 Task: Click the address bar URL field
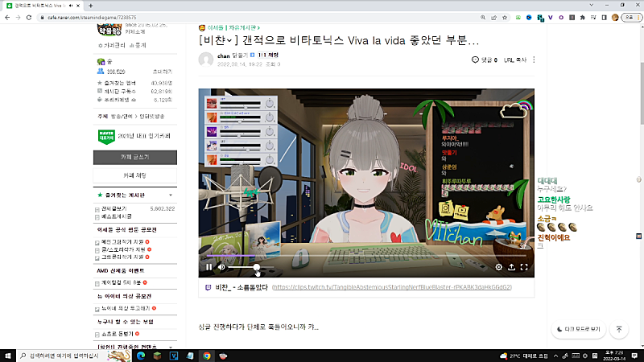click(x=258, y=18)
